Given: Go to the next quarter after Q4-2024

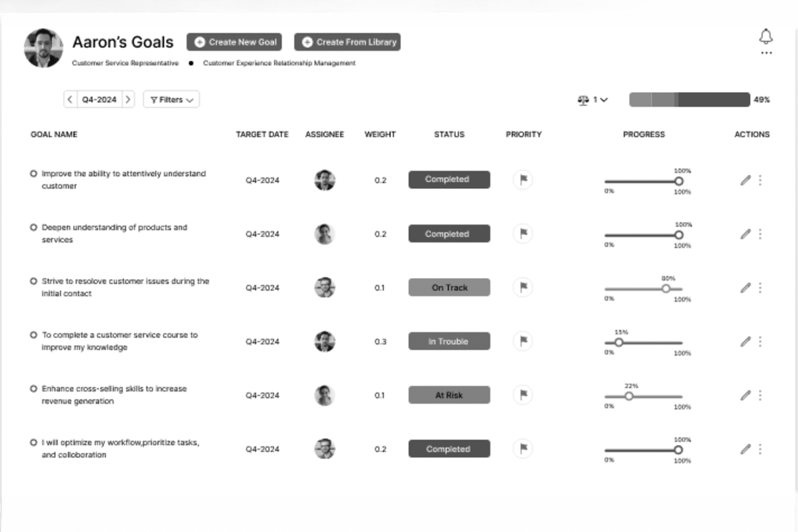Looking at the screenshot, I should click(x=128, y=99).
